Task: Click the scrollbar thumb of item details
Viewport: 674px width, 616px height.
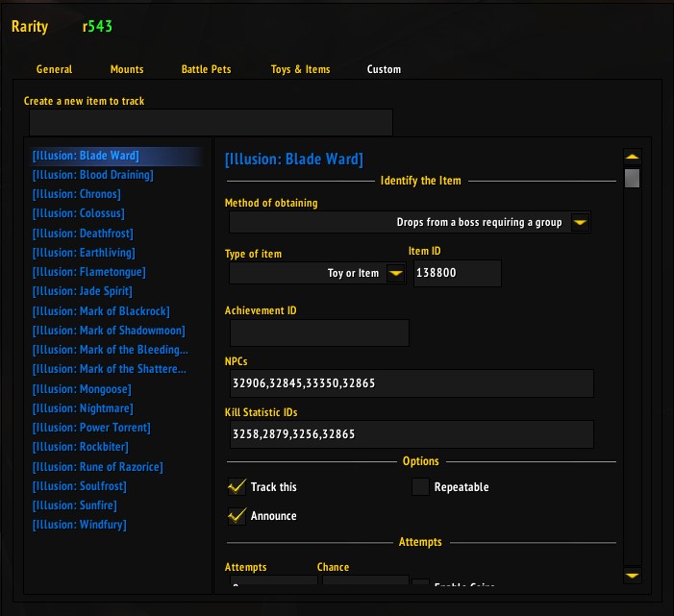Action: click(632, 178)
